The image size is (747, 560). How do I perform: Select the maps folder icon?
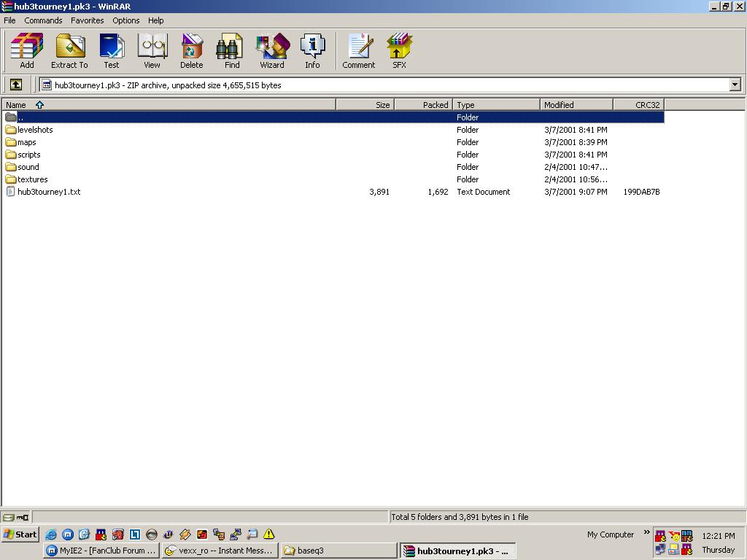11,142
